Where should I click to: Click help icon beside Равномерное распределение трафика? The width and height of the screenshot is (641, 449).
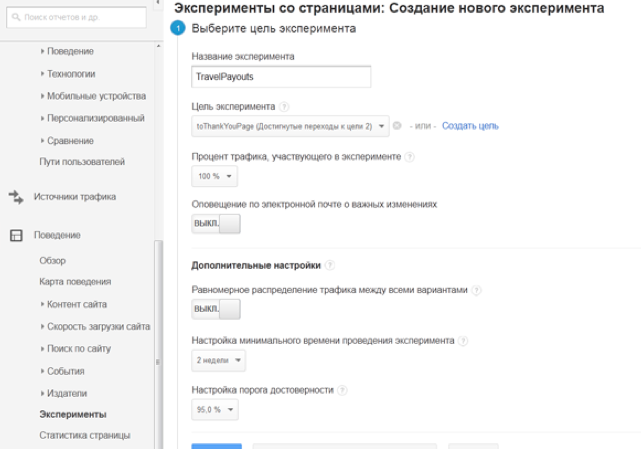(476, 290)
